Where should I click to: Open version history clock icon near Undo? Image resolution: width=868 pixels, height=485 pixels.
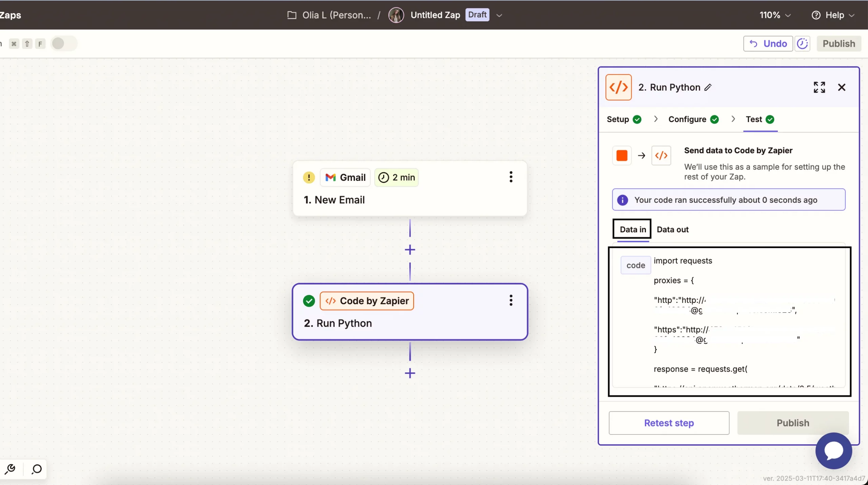coord(802,43)
